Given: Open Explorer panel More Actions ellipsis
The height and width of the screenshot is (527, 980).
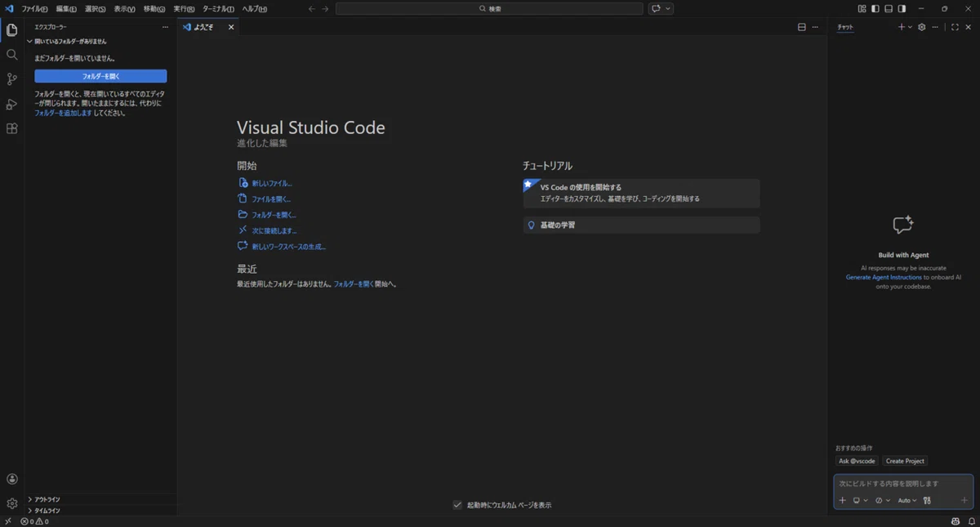Looking at the screenshot, I should [166, 27].
